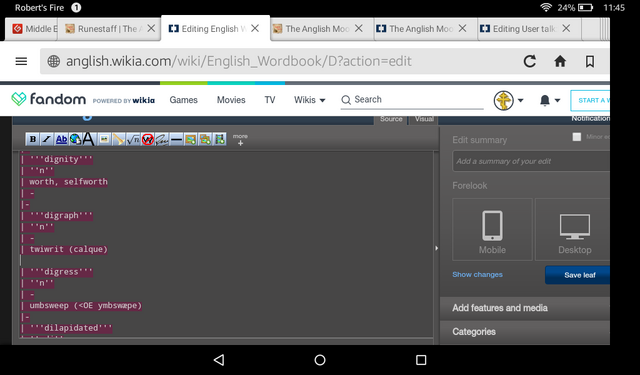Insert math formula square root icon
640x375 pixels.
coord(133,139)
